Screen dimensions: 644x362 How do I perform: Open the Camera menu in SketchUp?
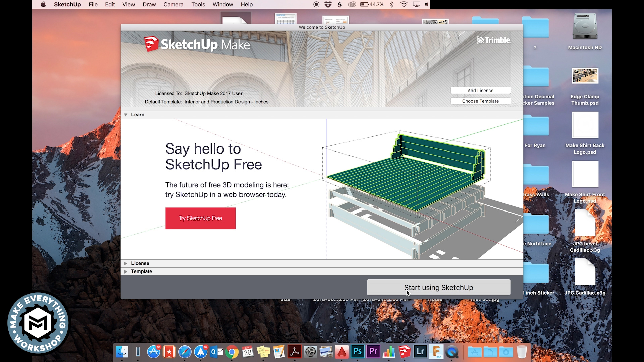click(x=173, y=4)
